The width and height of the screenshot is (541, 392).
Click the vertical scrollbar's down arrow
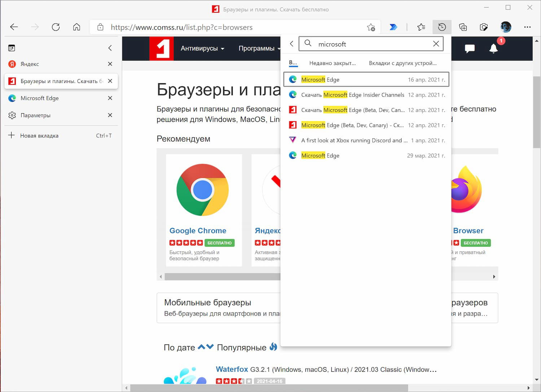pyautogui.click(x=536, y=380)
